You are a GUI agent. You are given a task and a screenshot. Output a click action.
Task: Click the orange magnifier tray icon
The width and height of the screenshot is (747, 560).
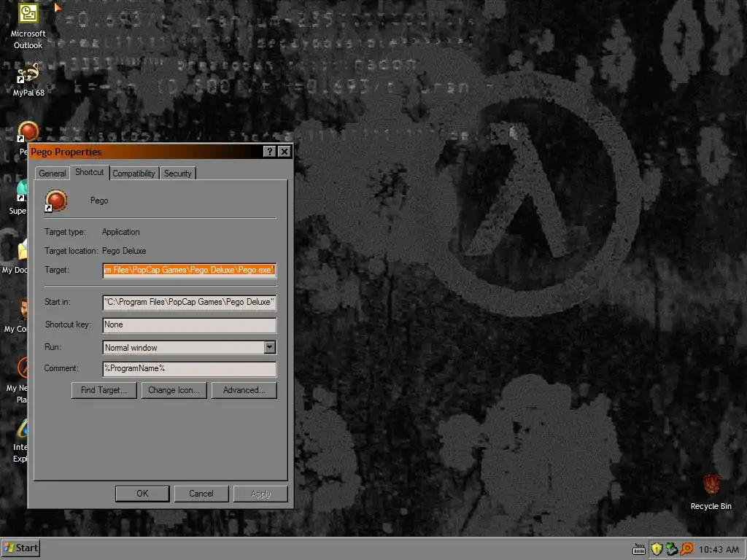(686, 549)
